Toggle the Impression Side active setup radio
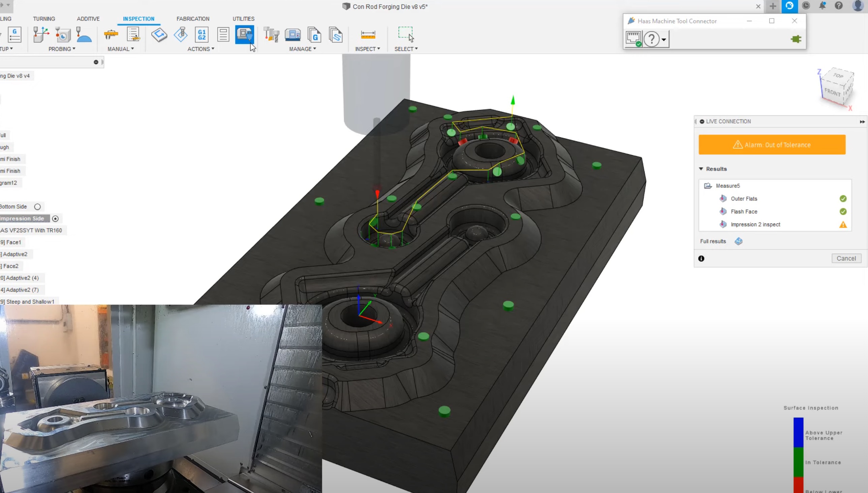 pos(55,219)
